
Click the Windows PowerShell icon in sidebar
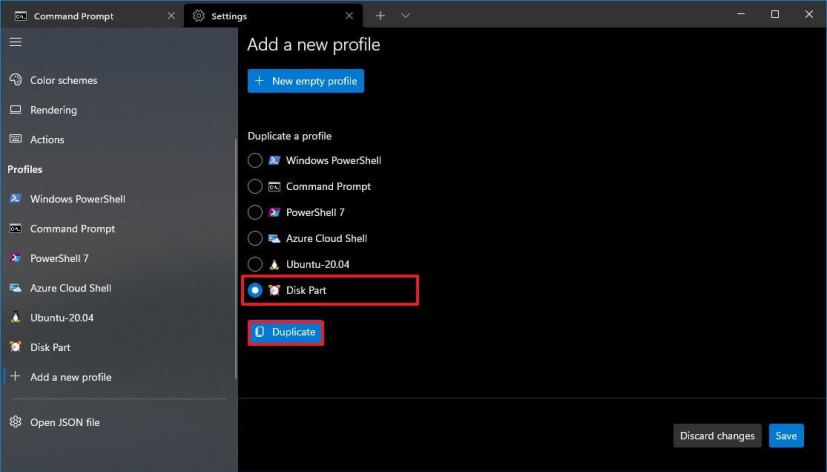coord(16,198)
